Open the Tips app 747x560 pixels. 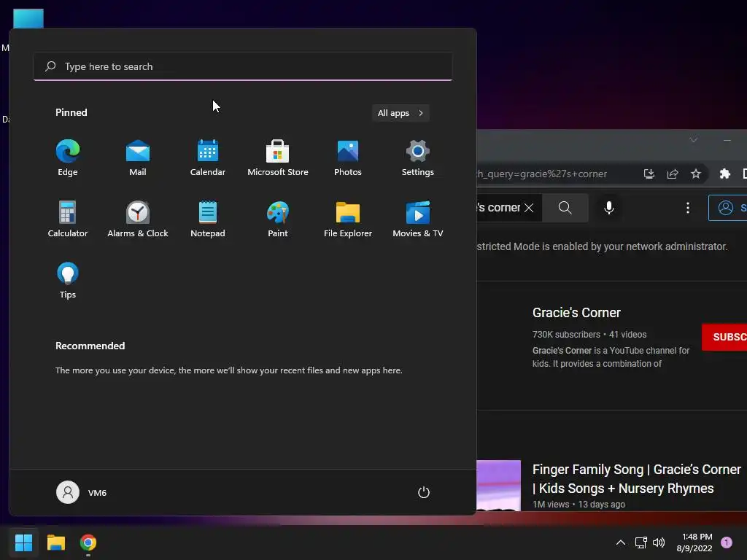click(x=68, y=281)
